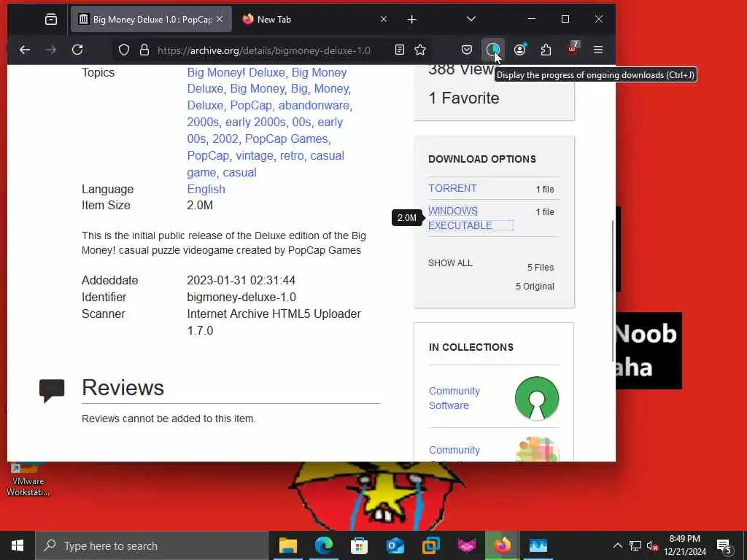Bookmark this page with the star icon
Screen dimensions: 747x560
click(x=420, y=50)
